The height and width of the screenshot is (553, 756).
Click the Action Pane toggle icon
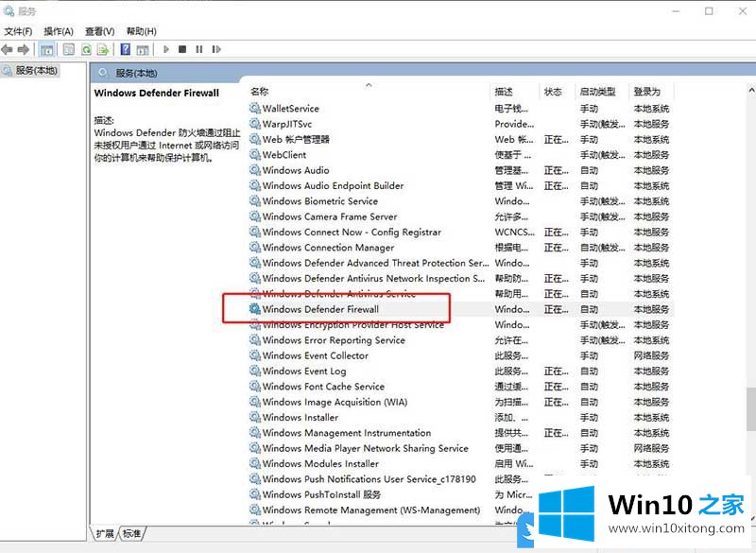(x=143, y=49)
